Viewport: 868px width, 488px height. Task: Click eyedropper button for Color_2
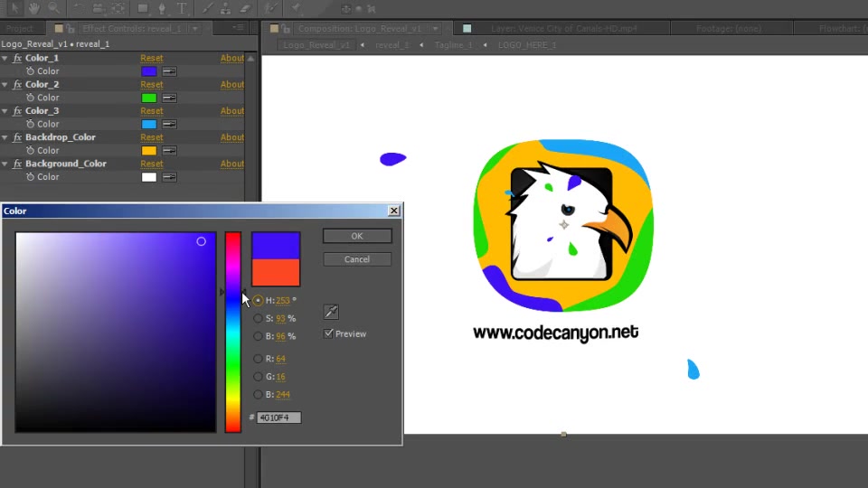tap(169, 98)
